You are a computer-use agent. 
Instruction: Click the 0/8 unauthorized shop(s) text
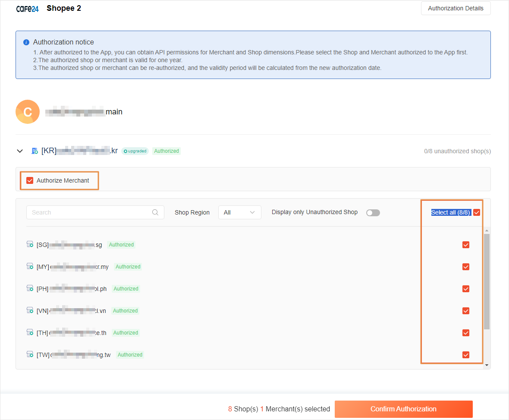(457, 151)
